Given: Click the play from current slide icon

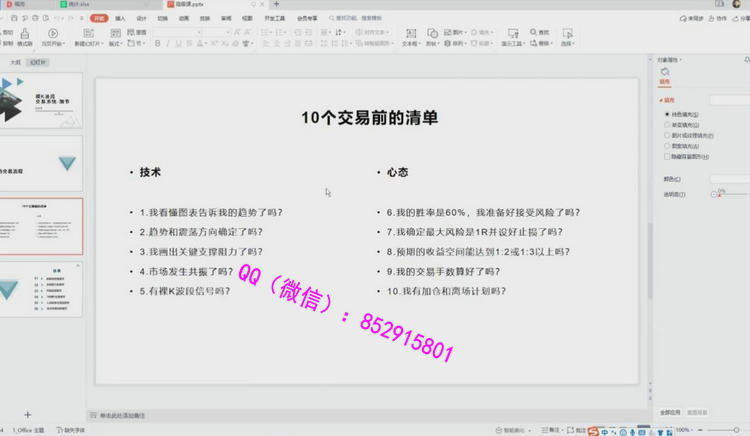Looking at the screenshot, I should 53,37.
